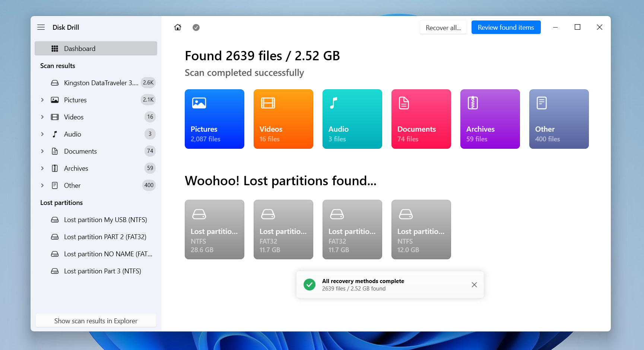
Task: Click Recover all button
Action: 443,28
